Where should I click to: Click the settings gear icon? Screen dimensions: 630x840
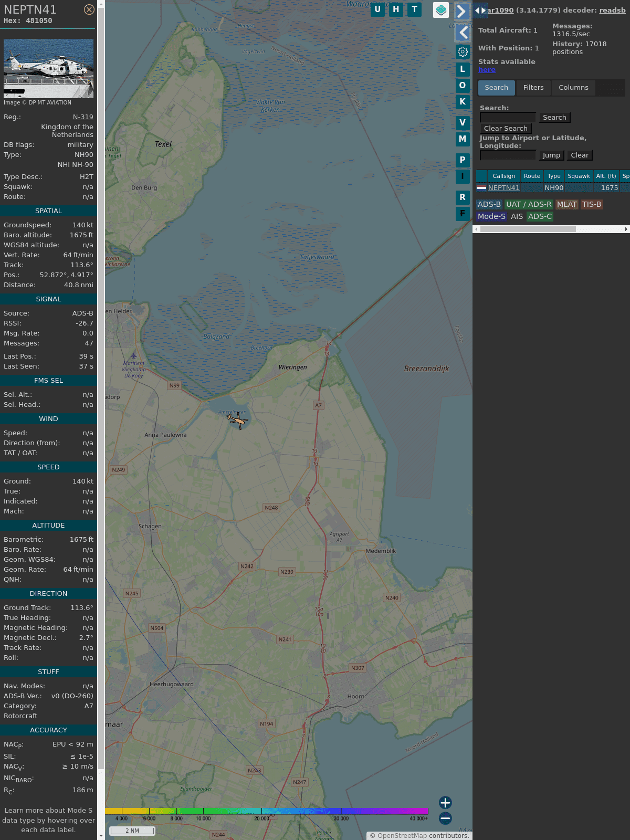coord(463,51)
